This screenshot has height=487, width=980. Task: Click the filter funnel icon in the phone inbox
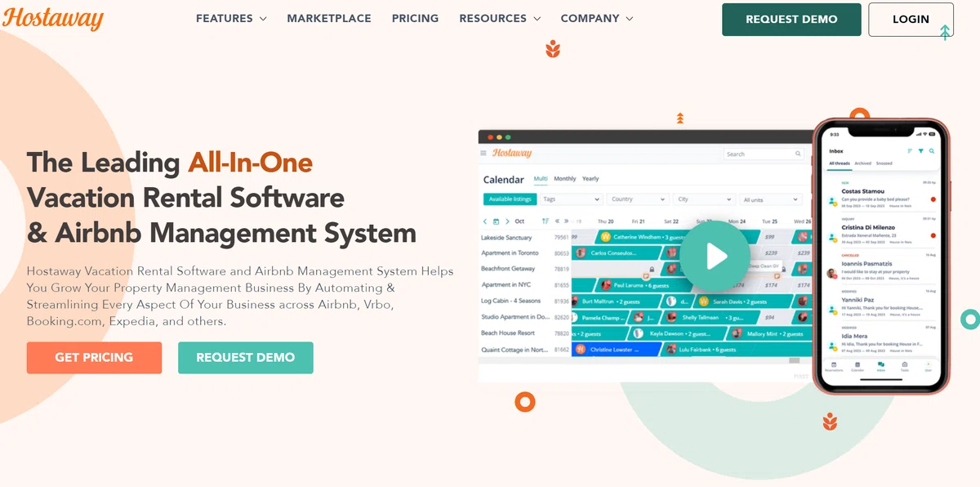coord(920,151)
